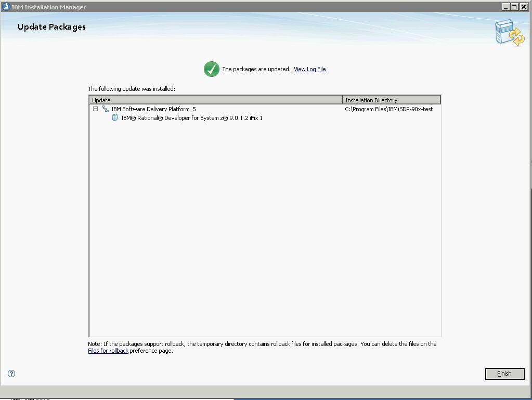This screenshot has width=532, height=400.
Task: Click the package group icon beside IBM Software Delivery Platform_5
Action: click(106, 109)
